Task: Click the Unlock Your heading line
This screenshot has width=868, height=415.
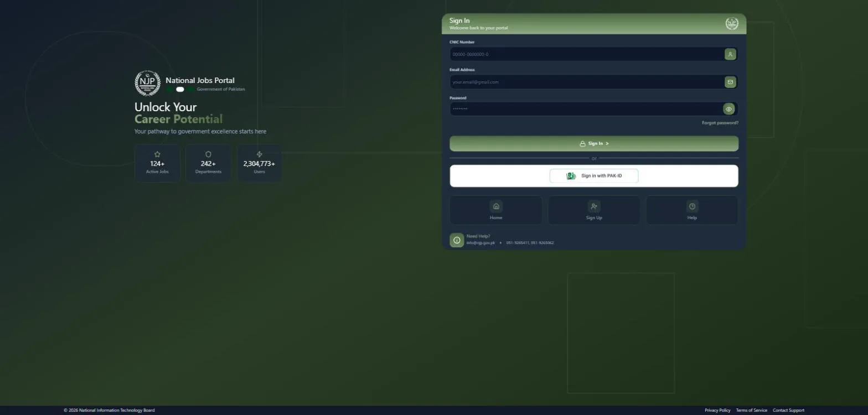Action: pos(166,107)
